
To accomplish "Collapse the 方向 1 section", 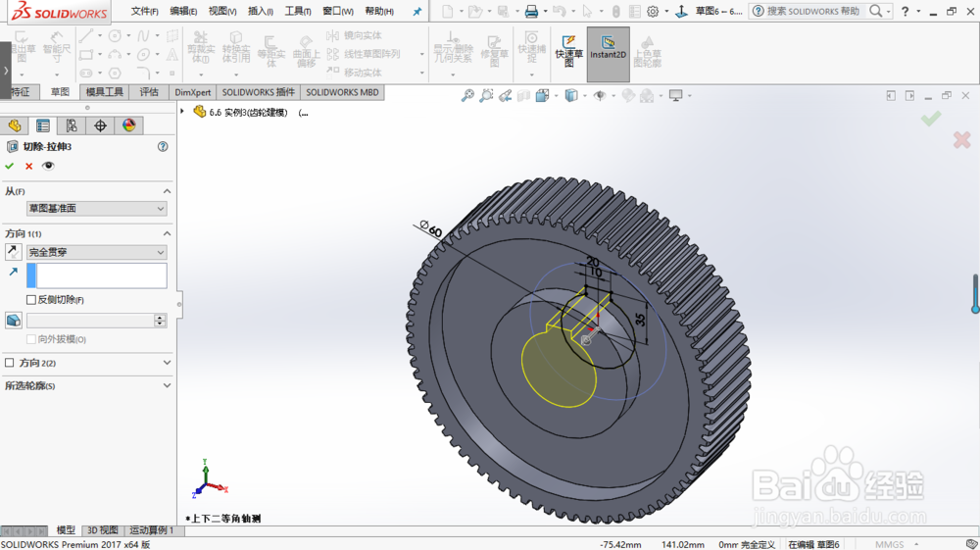I will point(167,233).
